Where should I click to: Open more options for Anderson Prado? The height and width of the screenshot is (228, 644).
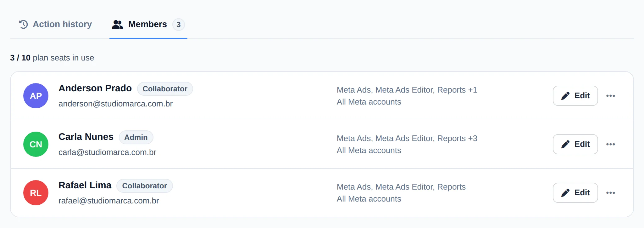[611, 96]
